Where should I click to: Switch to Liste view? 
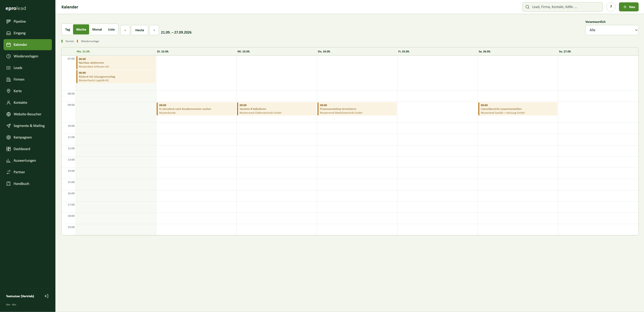pyautogui.click(x=111, y=30)
